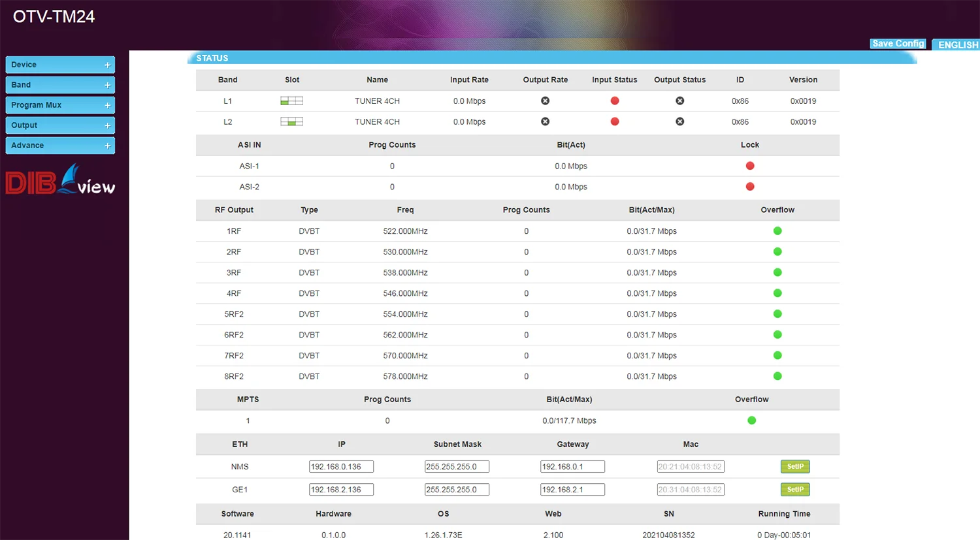
Task: Click the 3RF green overflow indicator
Action: [x=777, y=272]
